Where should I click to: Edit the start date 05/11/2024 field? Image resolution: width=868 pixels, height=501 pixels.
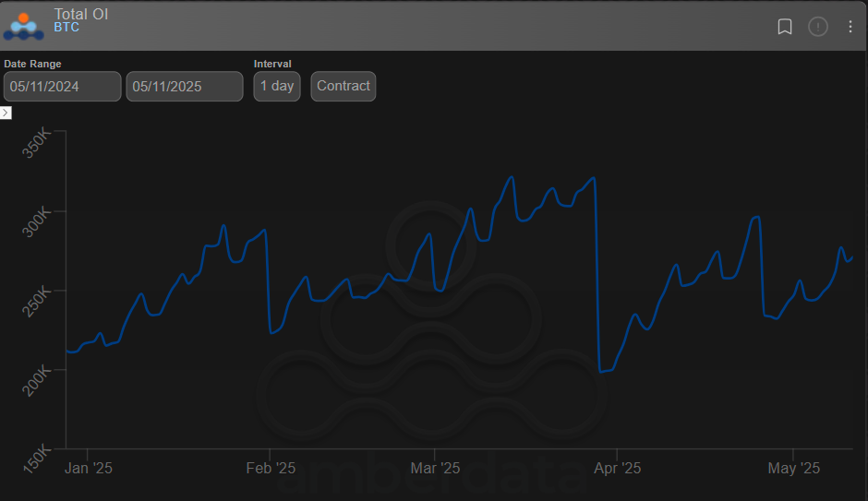pos(62,86)
